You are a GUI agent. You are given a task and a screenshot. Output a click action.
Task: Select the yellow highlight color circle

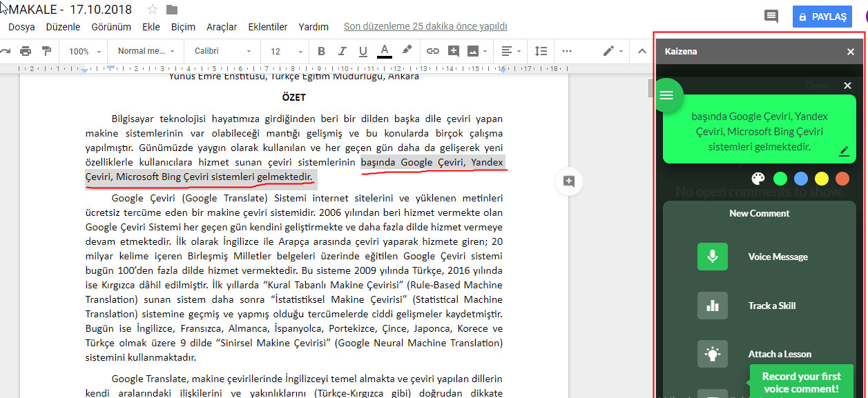[x=821, y=179]
